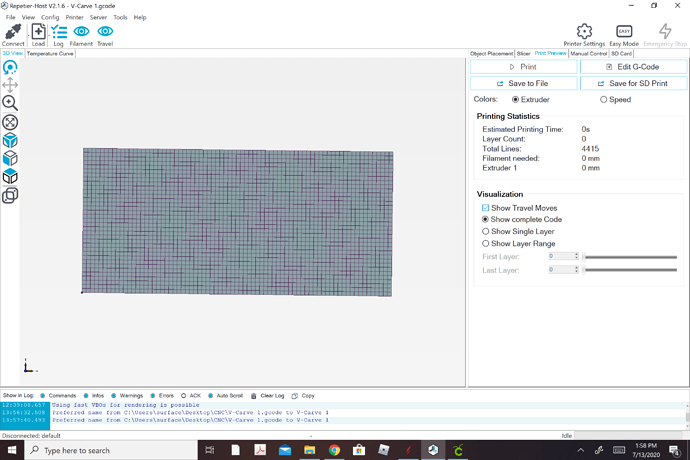Viewport: 690px width, 460px height.
Task: Click the First Layer slider
Action: [x=630, y=257]
